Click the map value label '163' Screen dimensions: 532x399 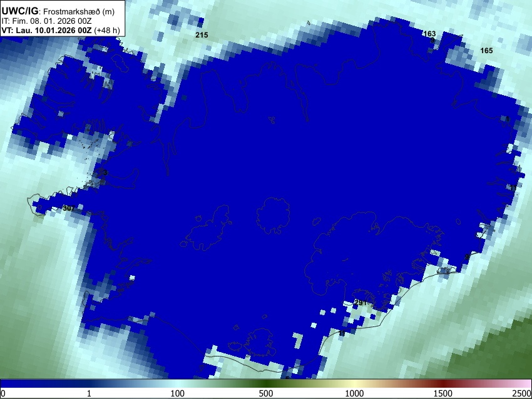tap(429, 34)
